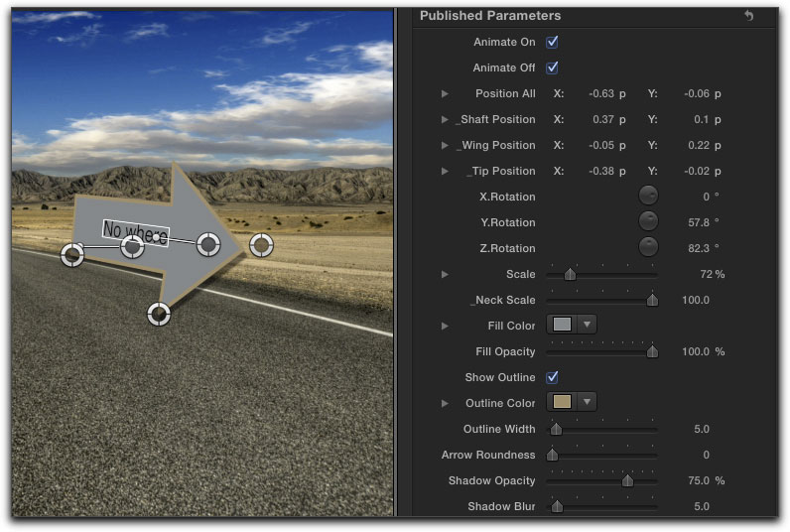Click the _Shaft Position X value 0.37

pos(603,119)
